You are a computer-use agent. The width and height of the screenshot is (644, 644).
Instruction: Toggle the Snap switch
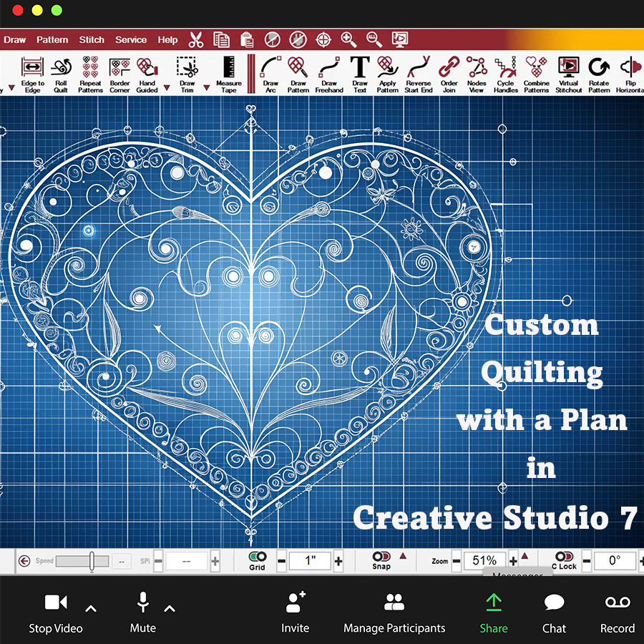(381, 557)
